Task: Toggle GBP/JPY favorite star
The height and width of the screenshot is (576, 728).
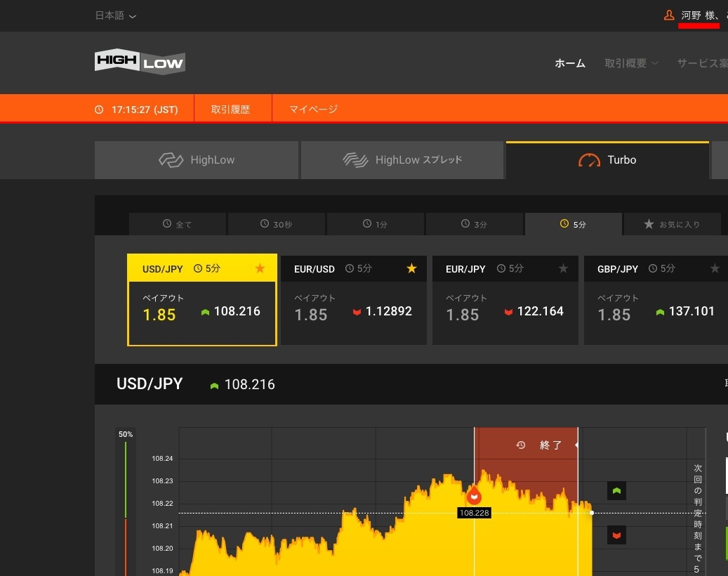Action: click(x=715, y=268)
